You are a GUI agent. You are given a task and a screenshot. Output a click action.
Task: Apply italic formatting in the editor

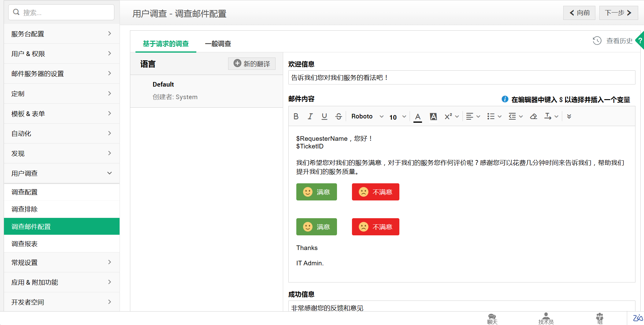pyautogui.click(x=310, y=116)
